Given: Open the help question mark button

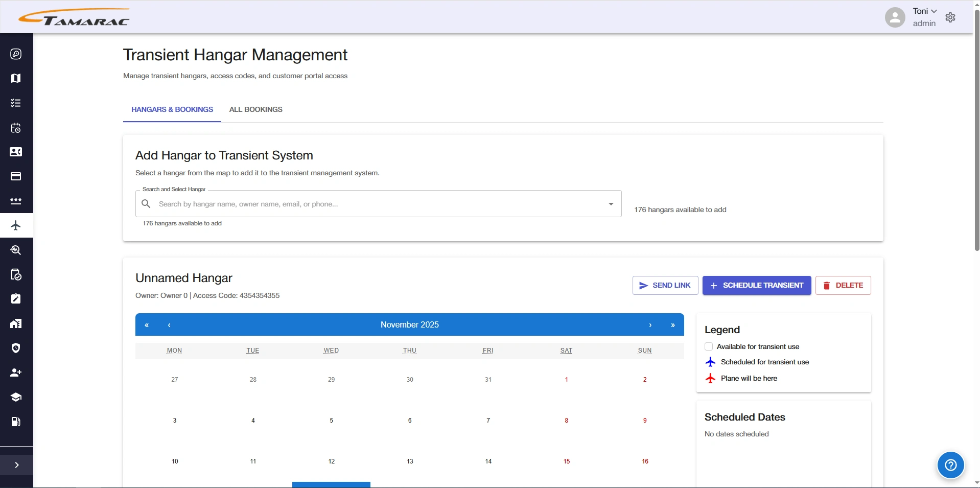Looking at the screenshot, I should pyautogui.click(x=950, y=465).
